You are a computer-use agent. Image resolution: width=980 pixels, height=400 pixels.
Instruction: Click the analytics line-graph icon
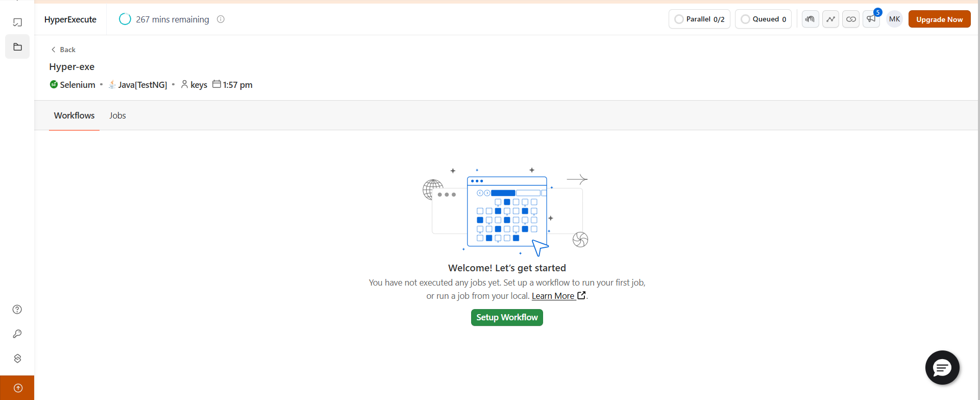[830, 19]
